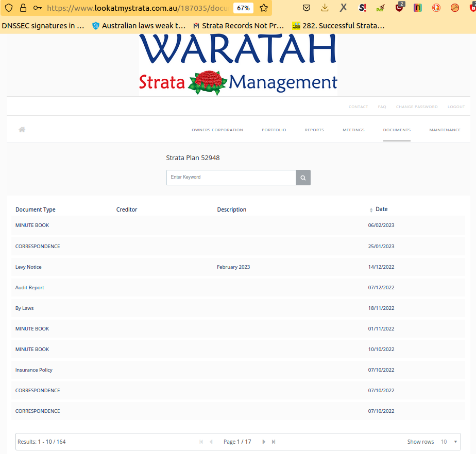Open Strata Records Not Pr... bookmark

[239, 26]
